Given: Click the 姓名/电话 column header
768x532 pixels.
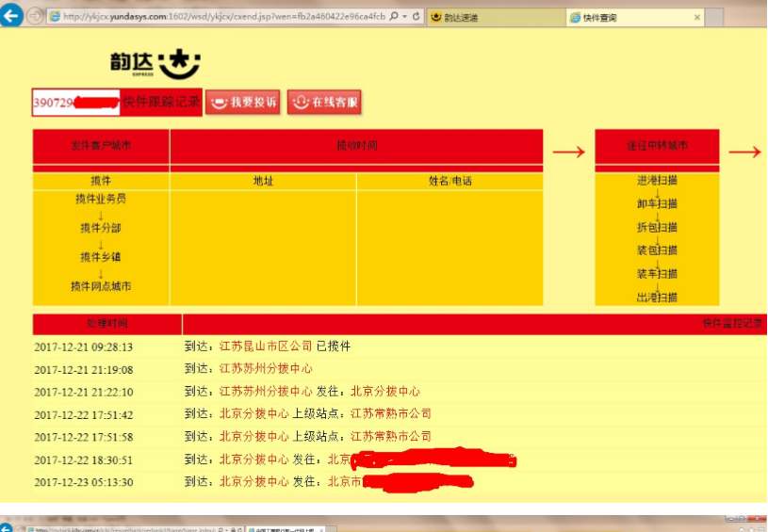Looking at the screenshot, I should pos(450,181).
